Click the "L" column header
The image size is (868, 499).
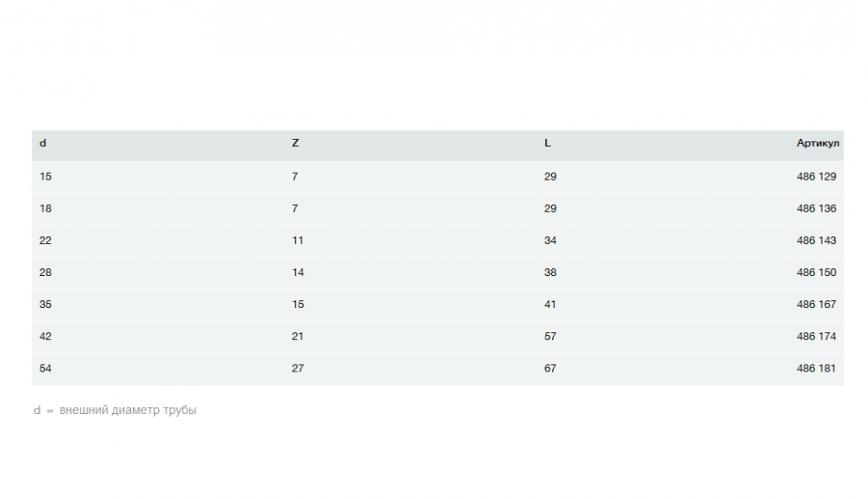548,143
